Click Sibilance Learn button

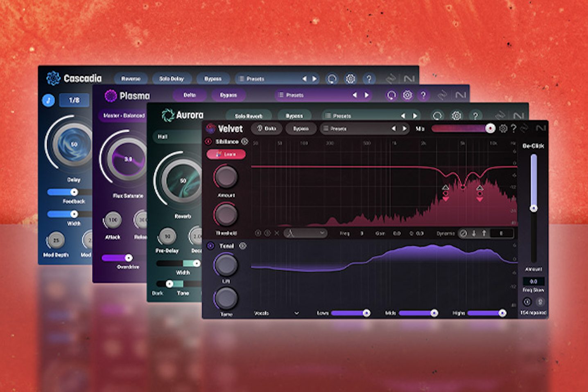pos(226,154)
